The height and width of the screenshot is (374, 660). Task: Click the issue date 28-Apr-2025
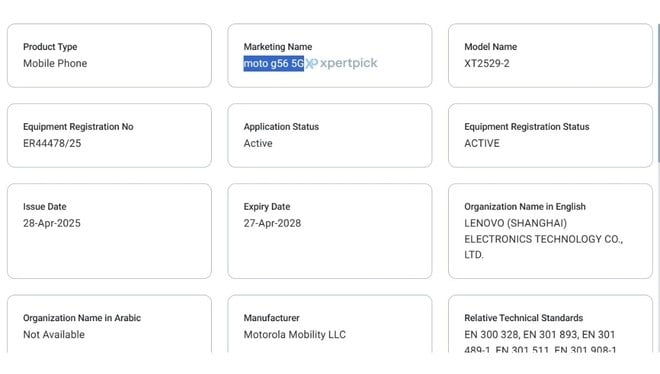(52, 223)
